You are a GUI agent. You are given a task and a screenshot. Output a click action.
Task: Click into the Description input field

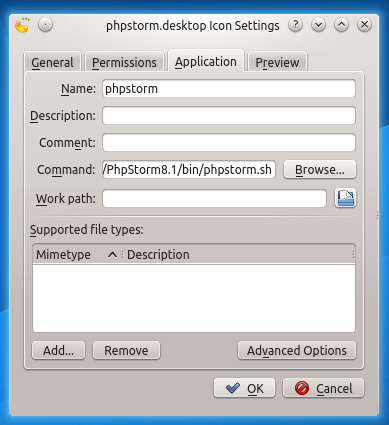229,115
